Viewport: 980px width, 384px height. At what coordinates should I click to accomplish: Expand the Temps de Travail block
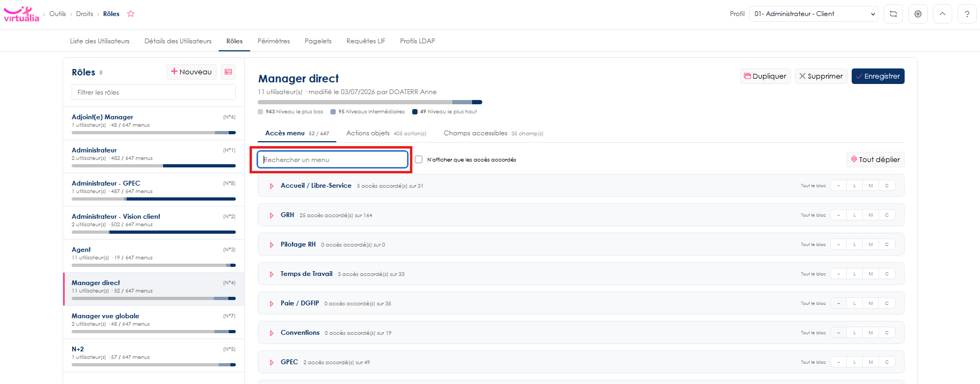[x=272, y=274]
